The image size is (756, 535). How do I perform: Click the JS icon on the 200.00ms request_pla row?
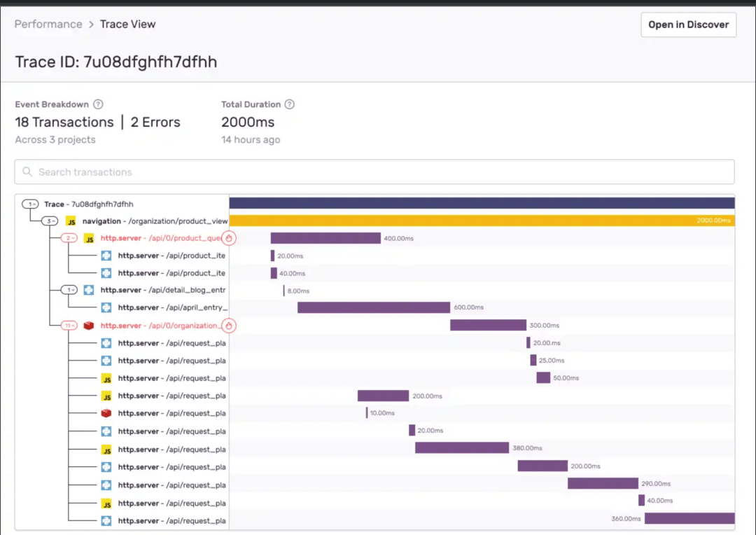106,396
